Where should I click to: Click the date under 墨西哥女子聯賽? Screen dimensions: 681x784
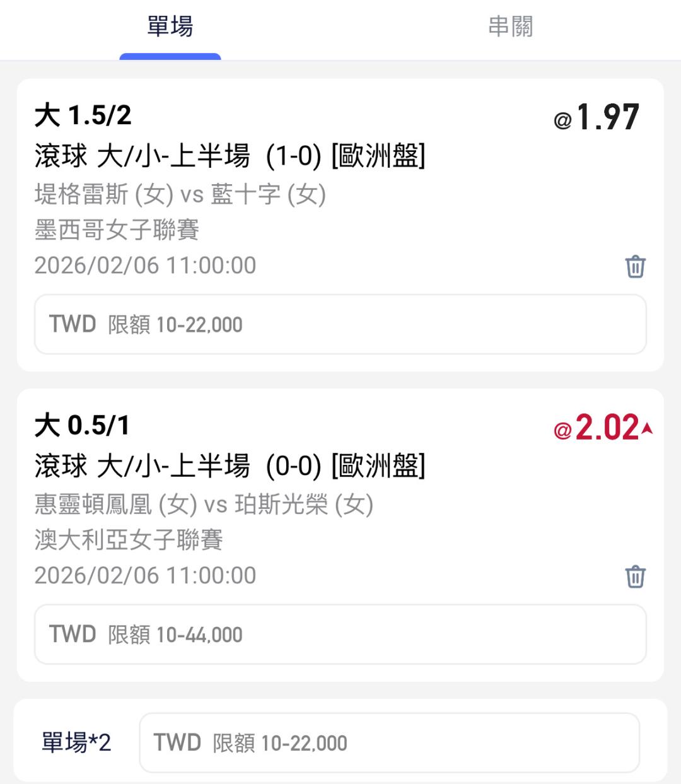click(x=145, y=266)
